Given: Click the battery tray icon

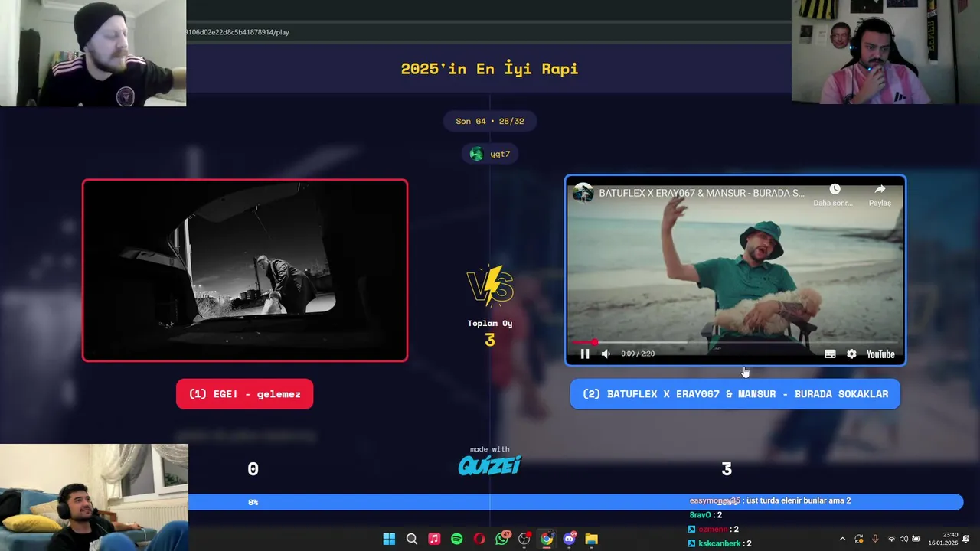Looking at the screenshot, I should [x=916, y=539].
